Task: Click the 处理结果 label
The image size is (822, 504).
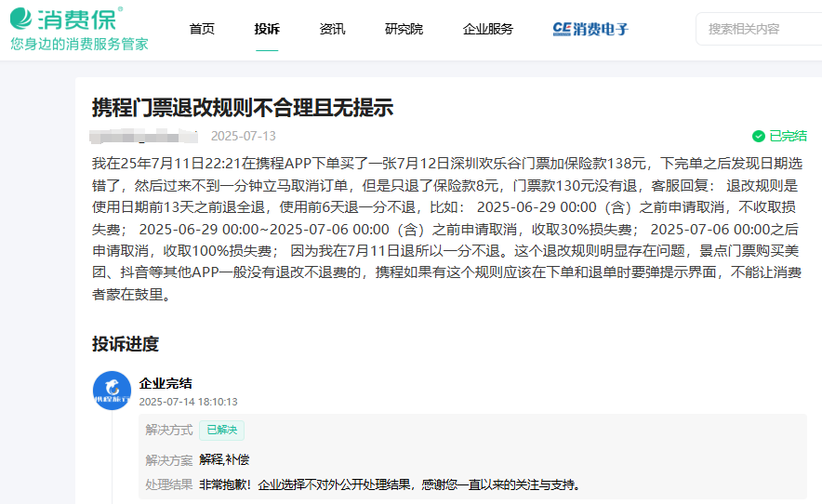Action: point(169,484)
